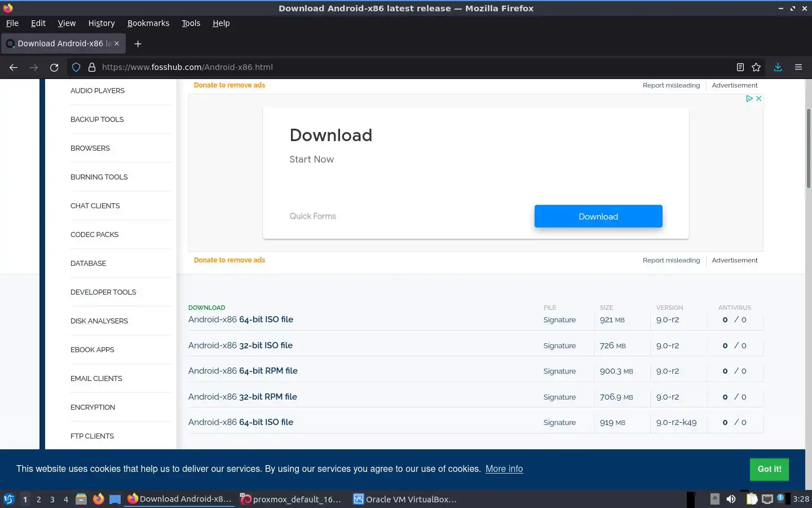This screenshot has width=812, height=508.
Task: Open the CHAT CLIENTS category
Action: (x=95, y=206)
